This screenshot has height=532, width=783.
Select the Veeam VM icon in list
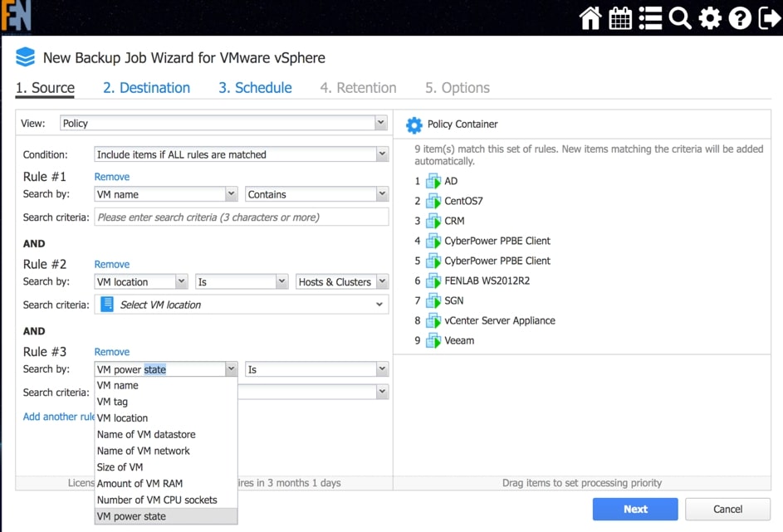(x=433, y=340)
